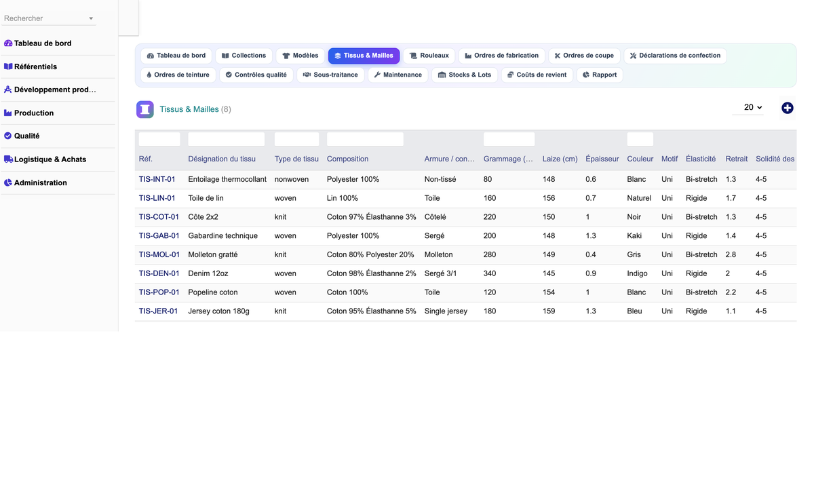Switch to the Modèles tab

click(301, 56)
